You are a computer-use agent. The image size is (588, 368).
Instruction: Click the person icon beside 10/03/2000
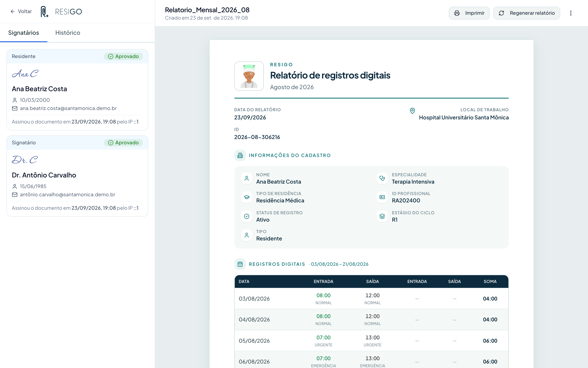[x=14, y=100]
